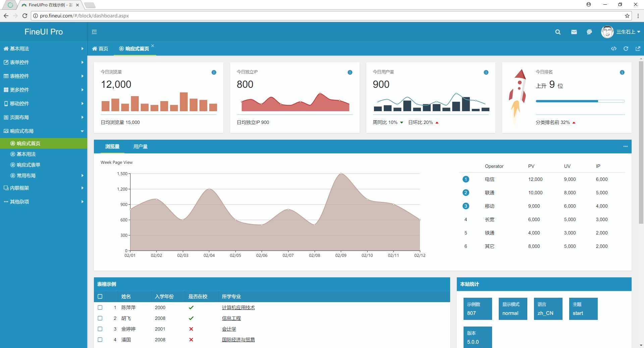
Task: Close the 响应式首页 tab
Action: pos(153,46)
